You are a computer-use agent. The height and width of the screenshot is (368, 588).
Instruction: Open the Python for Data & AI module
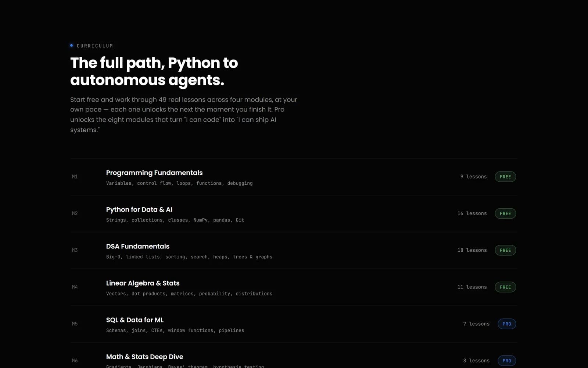[x=294, y=213]
